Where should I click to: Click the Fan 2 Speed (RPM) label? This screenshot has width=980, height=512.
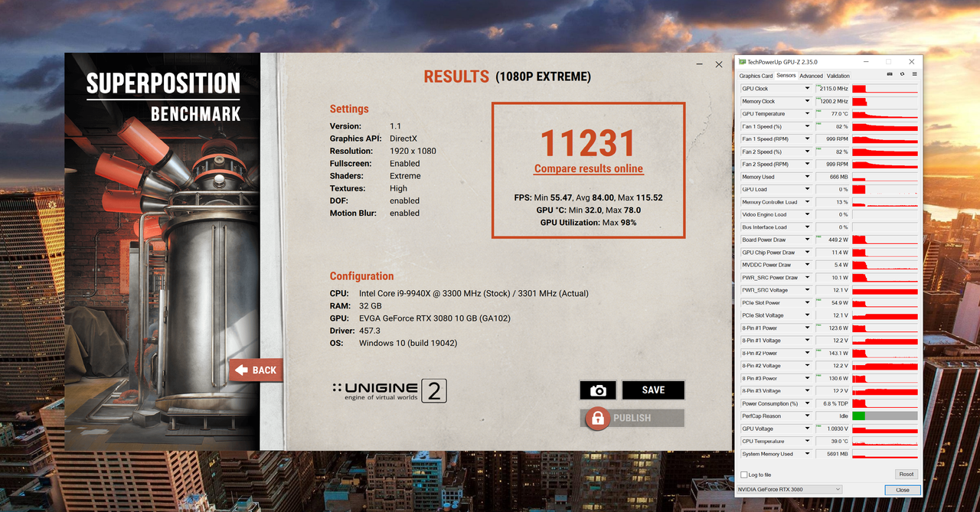click(766, 165)
